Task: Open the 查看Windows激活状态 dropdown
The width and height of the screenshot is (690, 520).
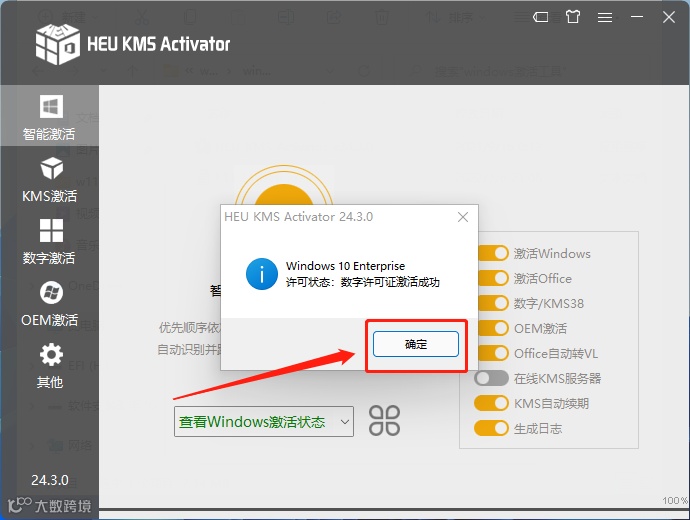Action: pos(264,421)
